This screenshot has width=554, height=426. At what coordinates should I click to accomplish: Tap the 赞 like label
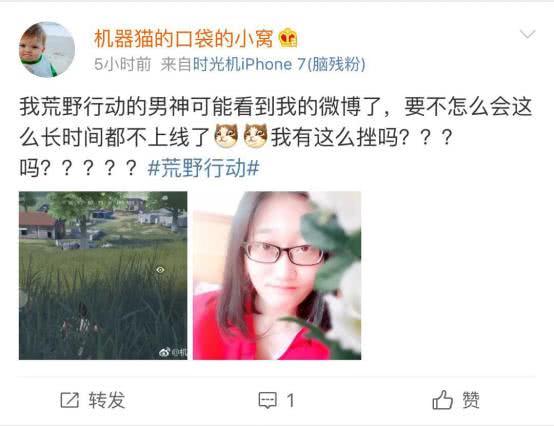pyautogui.click(x=471, y=400)
